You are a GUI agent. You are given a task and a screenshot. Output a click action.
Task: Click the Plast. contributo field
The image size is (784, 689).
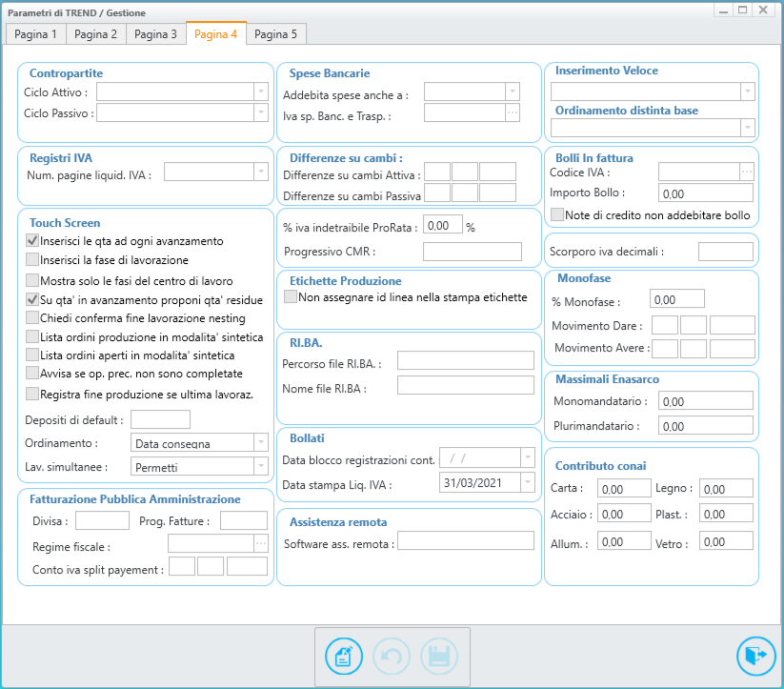[726, 513]
